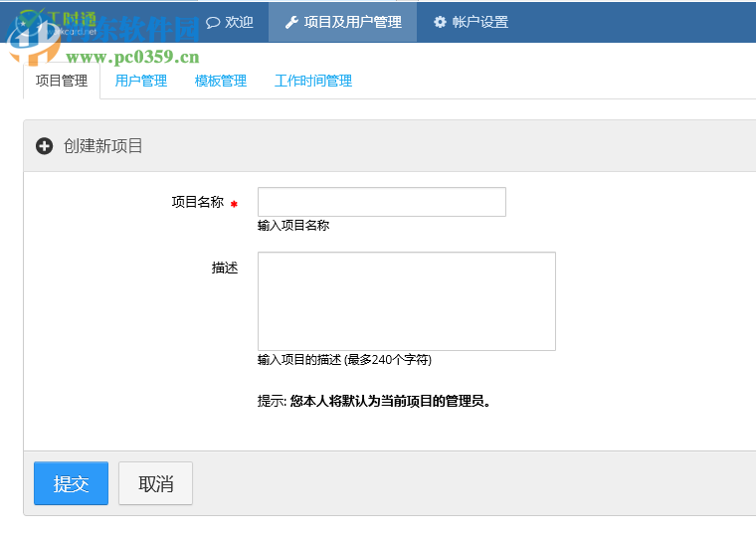Click the plus circle icon beside 创建新项目
Image resolution: width=756 pixels, height=538 pixels.
[x=45, y=145]
